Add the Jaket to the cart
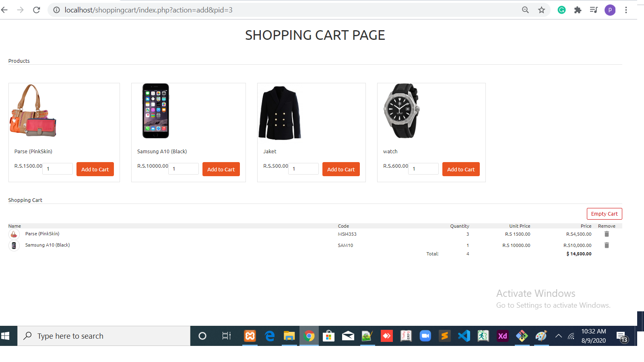The height and width of the screenshot is (362, 644). 341,169
